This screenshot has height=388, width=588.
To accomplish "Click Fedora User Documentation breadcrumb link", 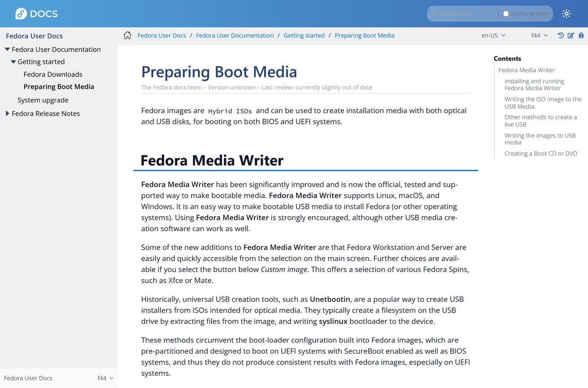I will click(x=235, y=35).
